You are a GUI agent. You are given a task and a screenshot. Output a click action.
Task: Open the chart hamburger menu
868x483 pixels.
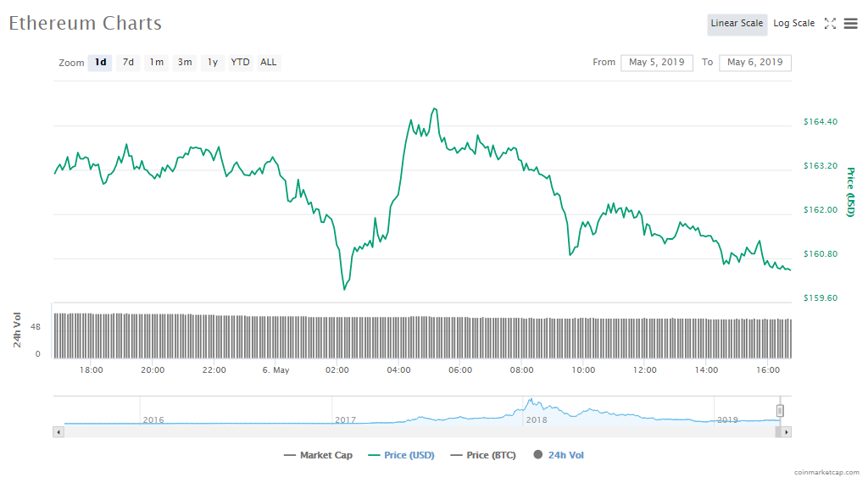tap(850, 24)
